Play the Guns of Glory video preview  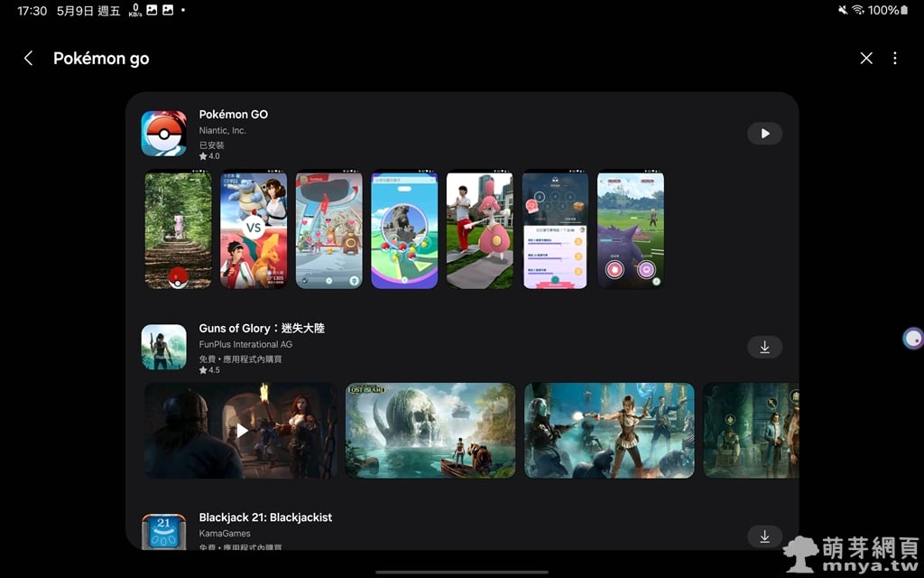coord(241,431)
